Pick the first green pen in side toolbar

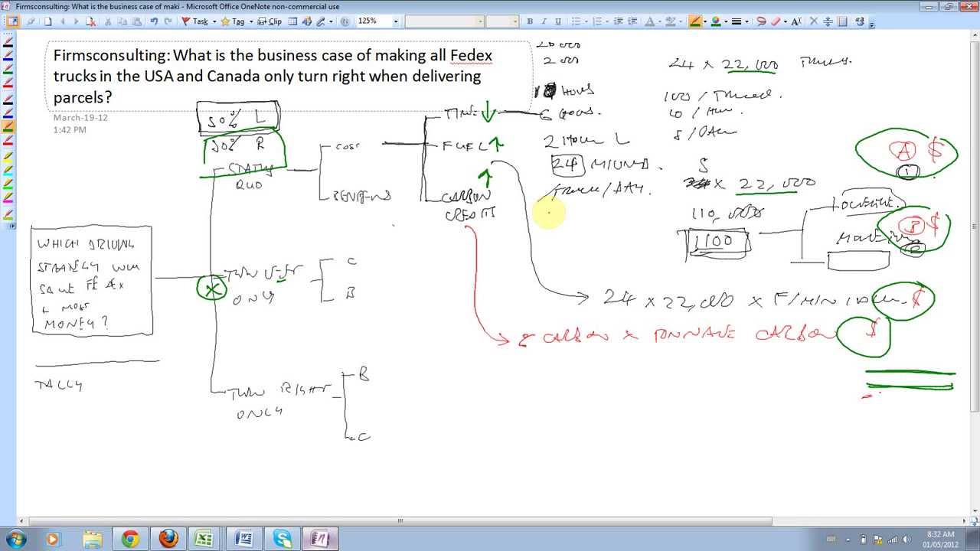pyautogui.click(x=8, y=70)
